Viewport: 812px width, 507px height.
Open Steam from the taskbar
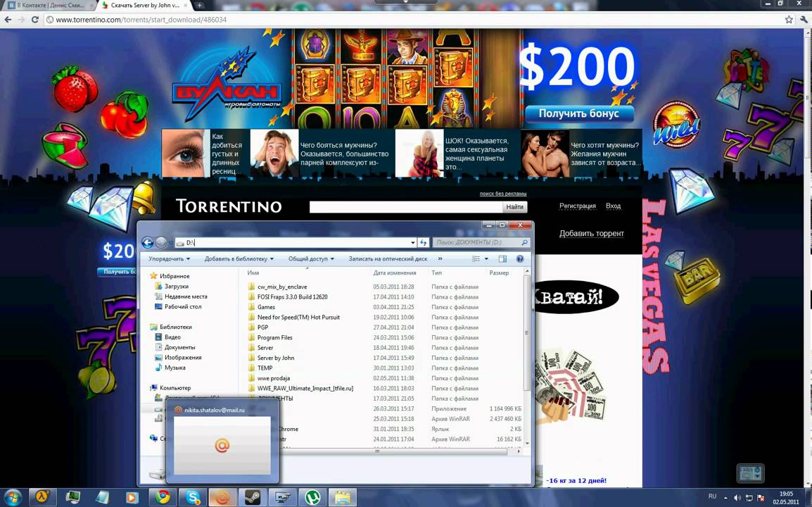[x=252, y=497]
